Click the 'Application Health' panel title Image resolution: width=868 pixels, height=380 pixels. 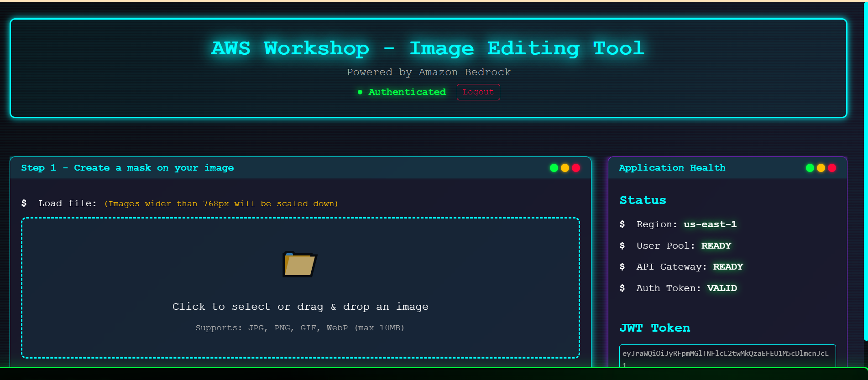672,168
